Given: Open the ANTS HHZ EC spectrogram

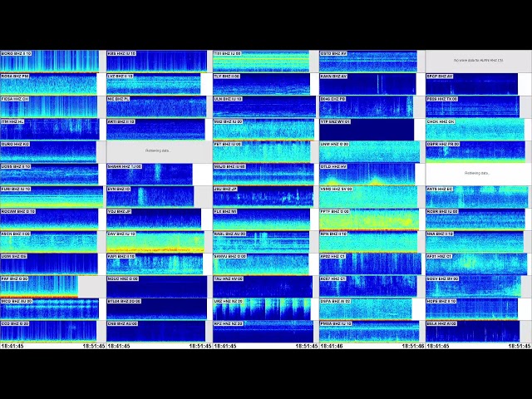Looking at the screenshot, I should point(477,197).
